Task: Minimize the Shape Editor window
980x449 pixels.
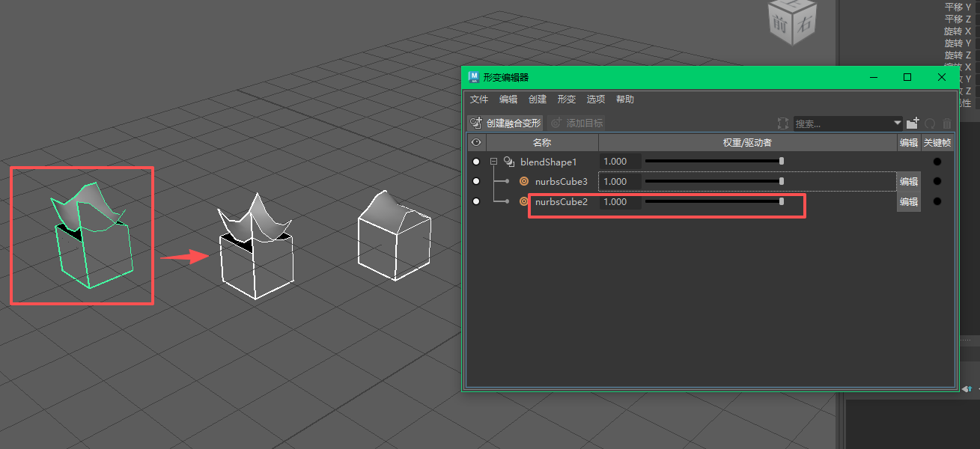Action: (x=873, y=77)
